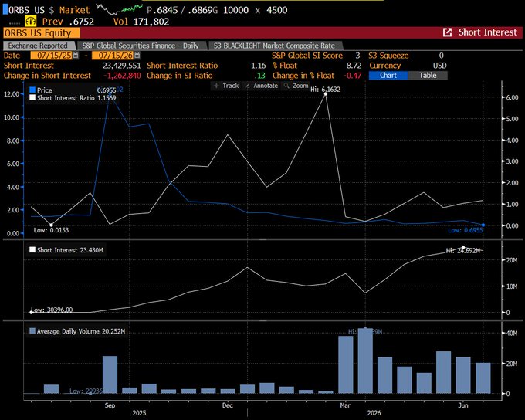Click the S&P Global SI Score label
Image resolution: width=525 pixels, height=420 pixels.
click(307, 56)
